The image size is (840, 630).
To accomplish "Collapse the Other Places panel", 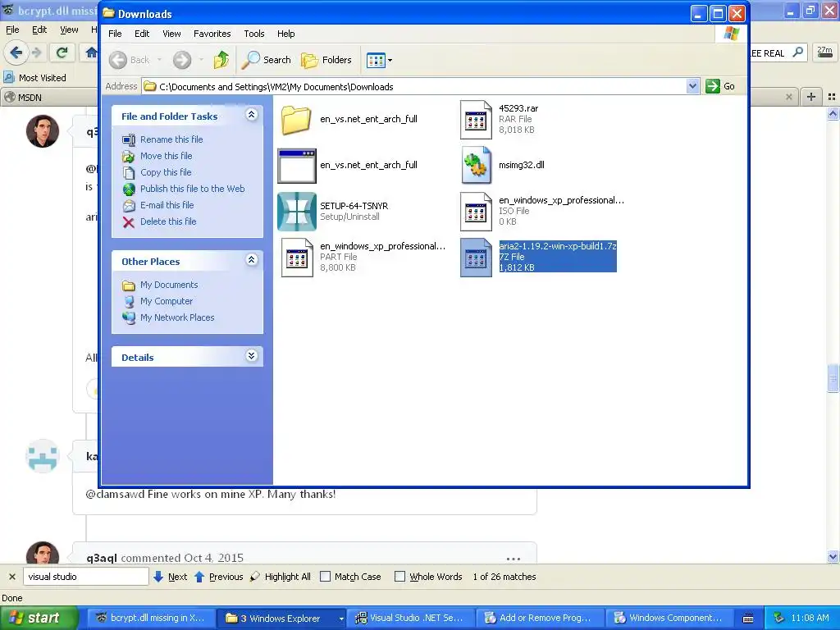I will (251, 260).
